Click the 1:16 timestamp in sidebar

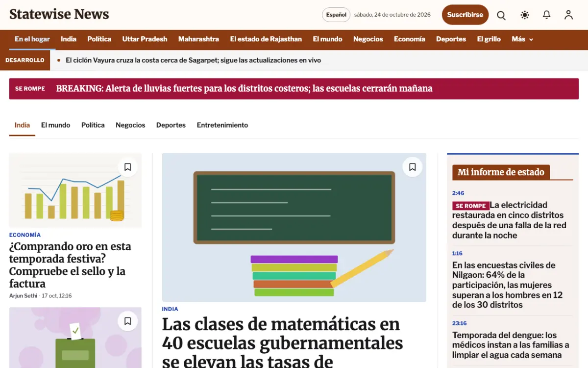457,254
